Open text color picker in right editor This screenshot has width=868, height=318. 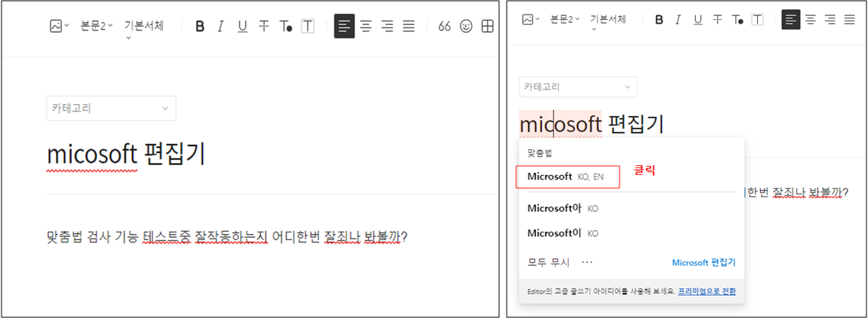[x=737, y=20]
